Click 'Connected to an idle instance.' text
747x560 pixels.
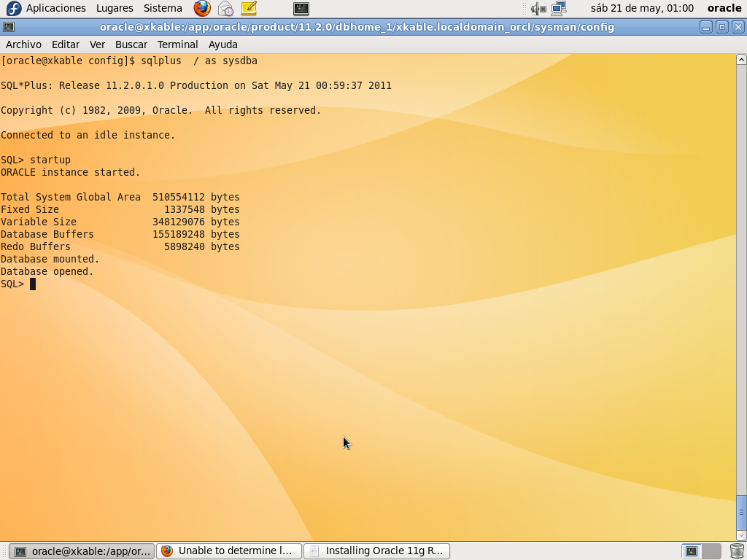[88, 135]
